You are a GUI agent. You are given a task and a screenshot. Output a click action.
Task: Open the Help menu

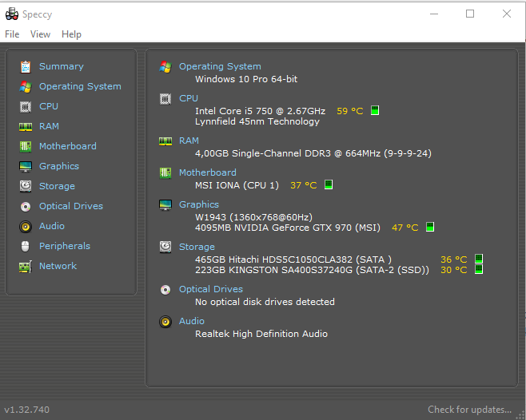point(71,34)
